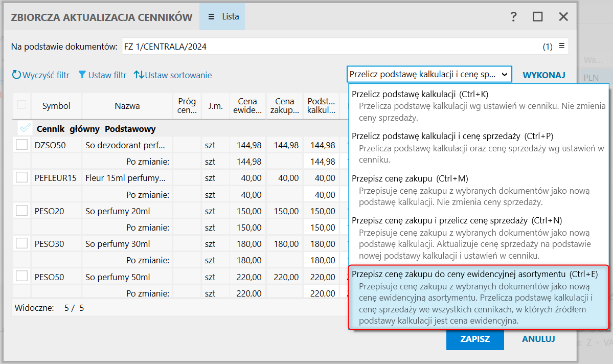This screenshot has width=613, height=364.
Task: Click the Na podstawie dokumentów input field
Action: (x=327, y=47)
